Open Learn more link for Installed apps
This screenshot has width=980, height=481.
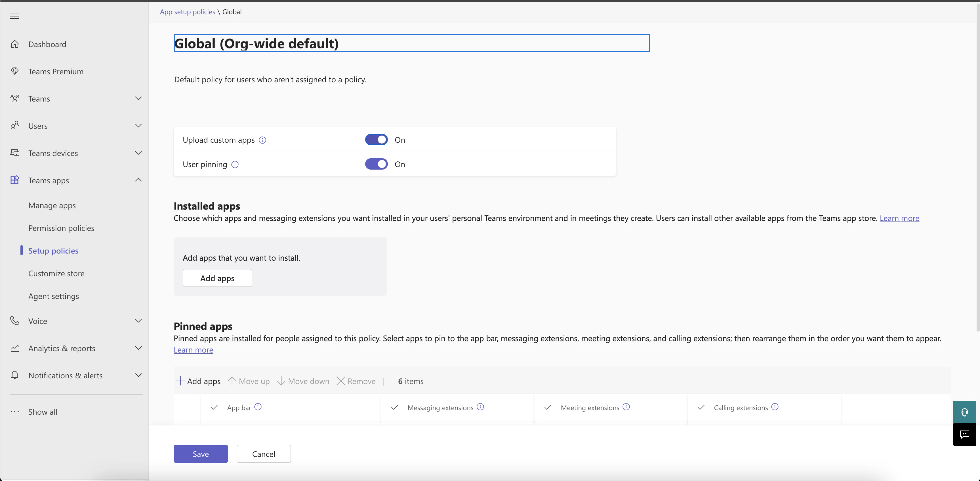click(899, 218)
